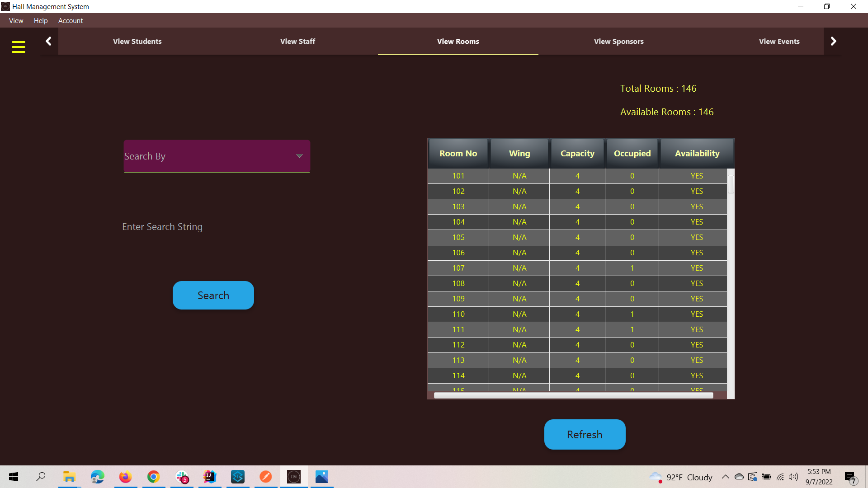Open Postman from the taskbar

tap(266, 477)
